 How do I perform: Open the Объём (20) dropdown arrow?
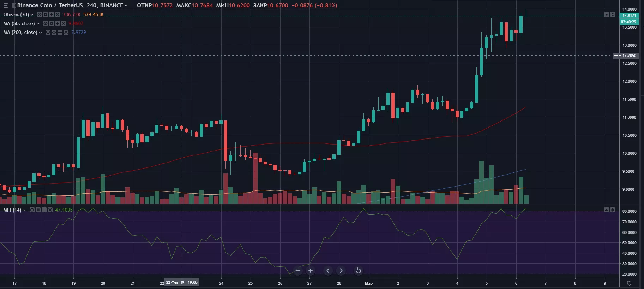[32, 15]
